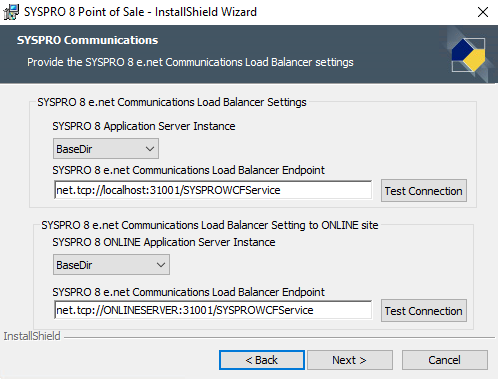Click 'SYSPRO 8 ONLINE Application Server Instance' label

tap(164, 242)
